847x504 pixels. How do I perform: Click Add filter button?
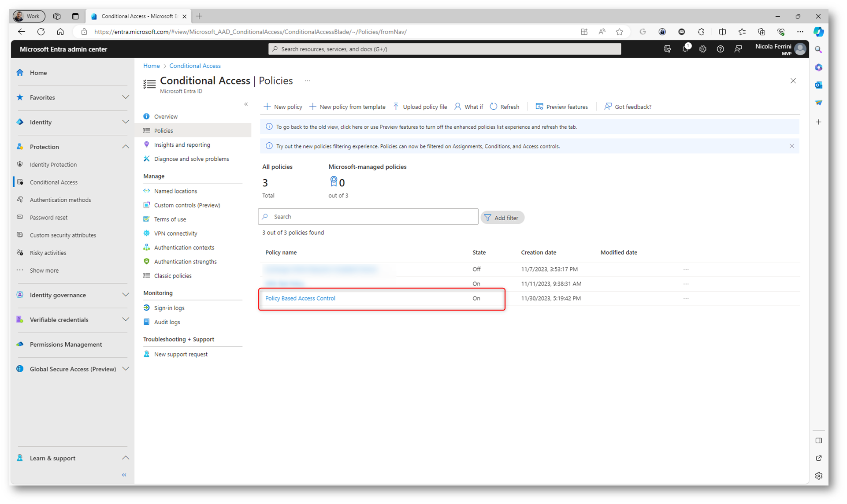[502, 218]
